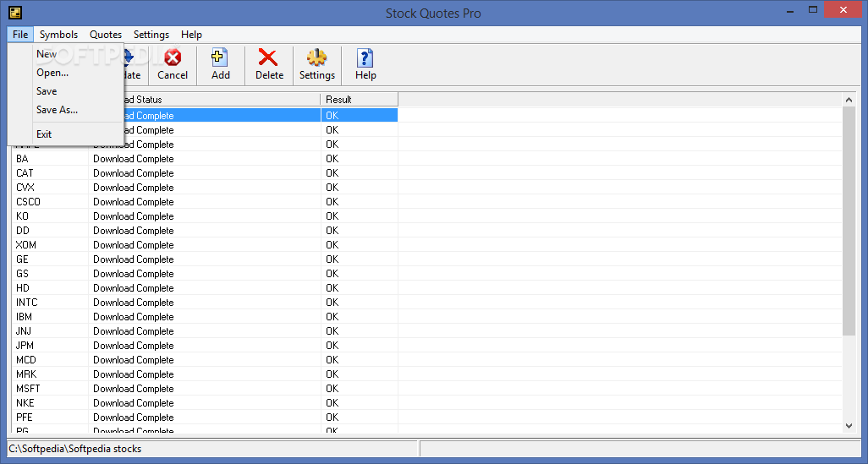868x464 pixels.
Task: Click the Stock Quotes Pro title bar app icon
Action: pos(15,12)
